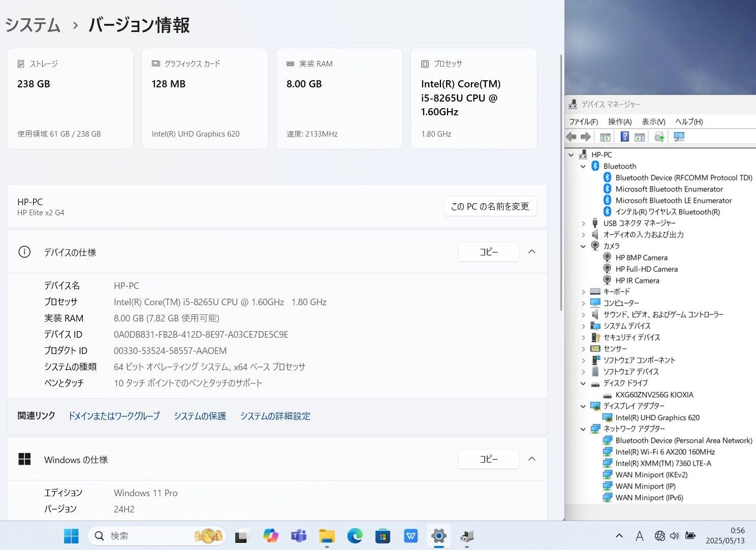Viewport: 756px width, 550px height.
Task: Copy the Windows の仕様 details
Action: [x=488, y=459]
